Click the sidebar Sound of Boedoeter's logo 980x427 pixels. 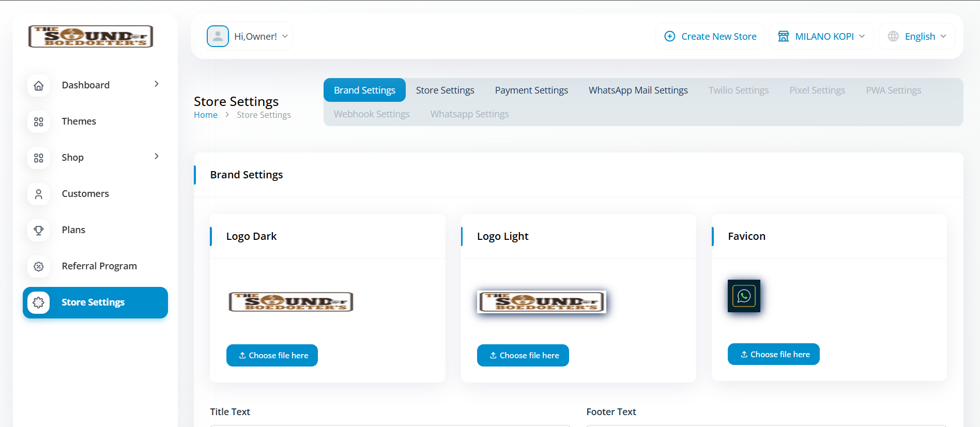pos(91,36)
